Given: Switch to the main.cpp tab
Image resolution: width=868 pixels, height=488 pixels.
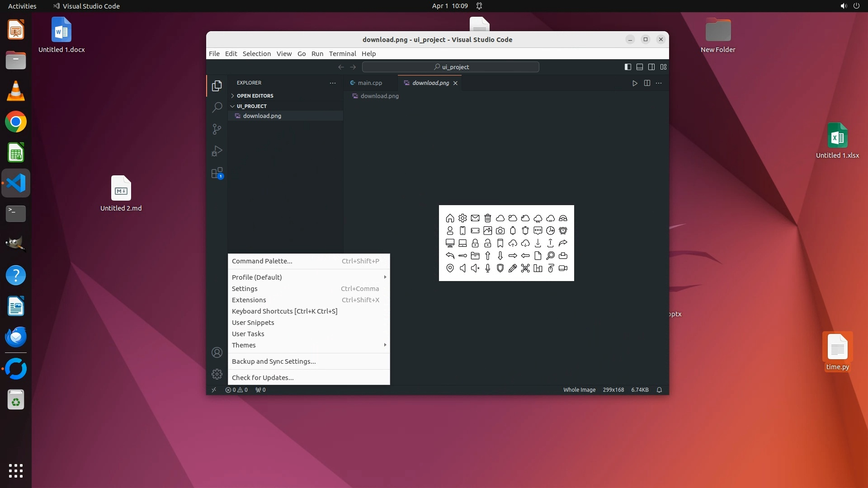Looking at the screenshot, I should [x=369, y=83].
